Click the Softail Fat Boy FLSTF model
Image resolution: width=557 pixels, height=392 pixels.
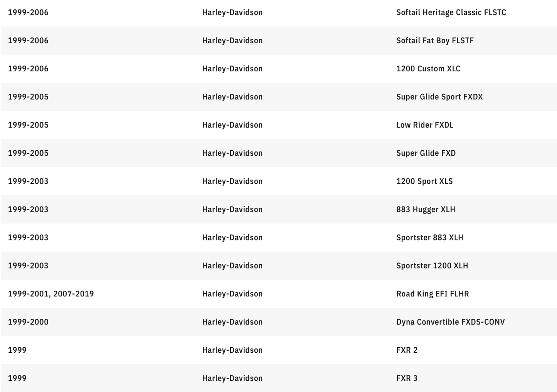point(435,40)
